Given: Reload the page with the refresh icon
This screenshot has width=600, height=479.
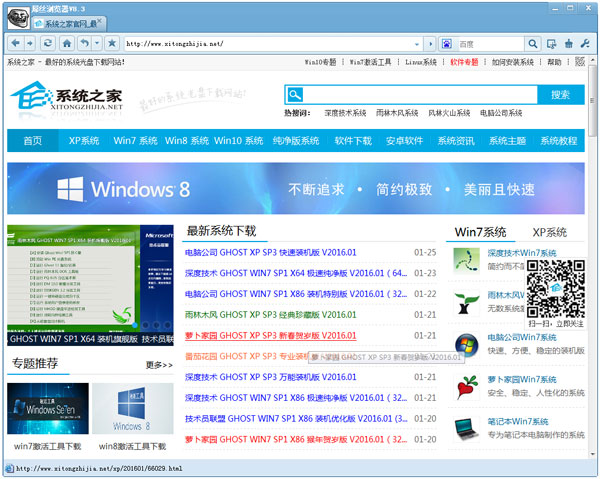Looking at the screenshot, I should [47, 43].
